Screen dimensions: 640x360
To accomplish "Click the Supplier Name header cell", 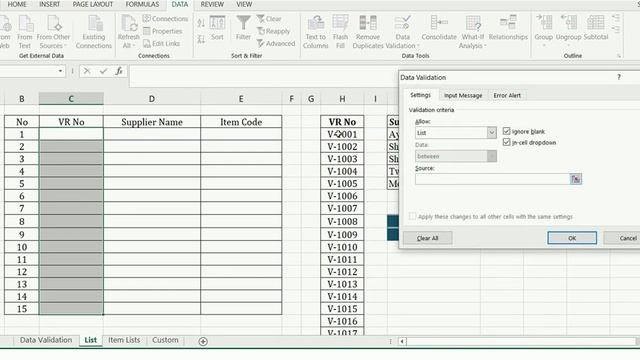I will [x=152, y=122].
